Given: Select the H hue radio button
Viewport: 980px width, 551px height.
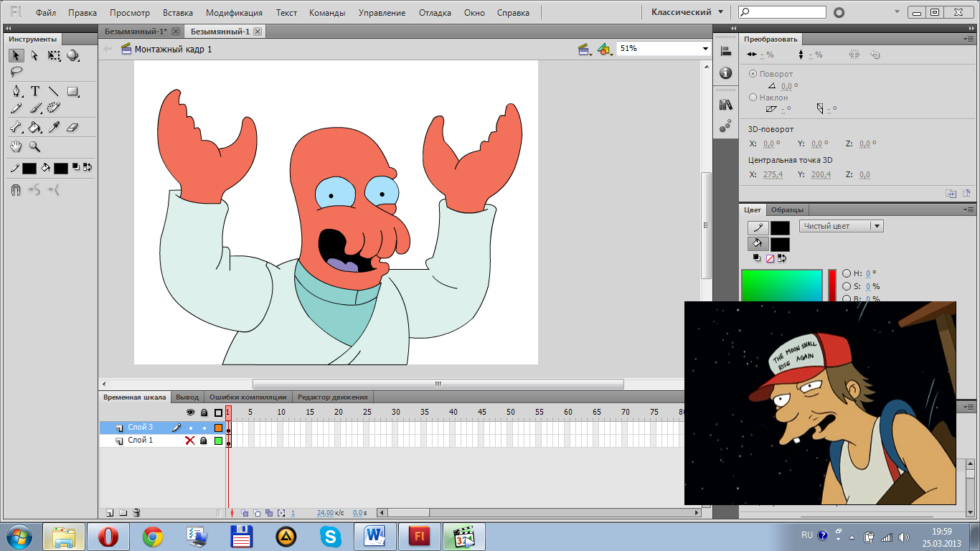Looking at the screenshot, I should (847, 273).
